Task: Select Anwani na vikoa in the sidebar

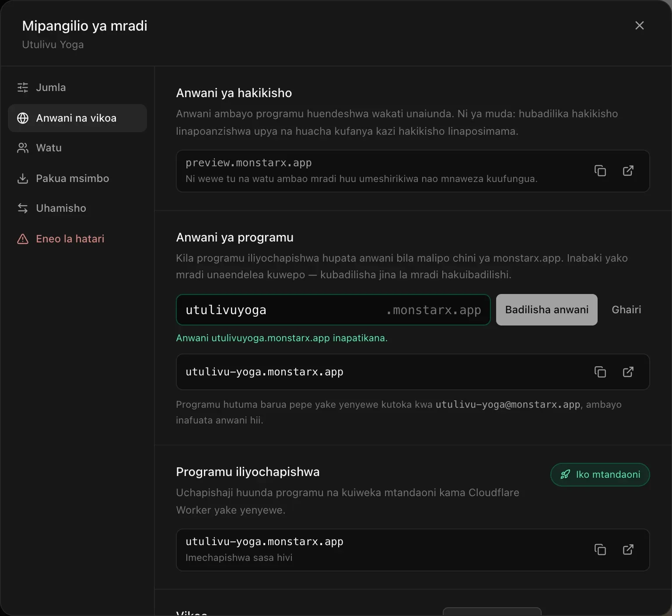Action: pyautogui.click(x=77, y=118)
